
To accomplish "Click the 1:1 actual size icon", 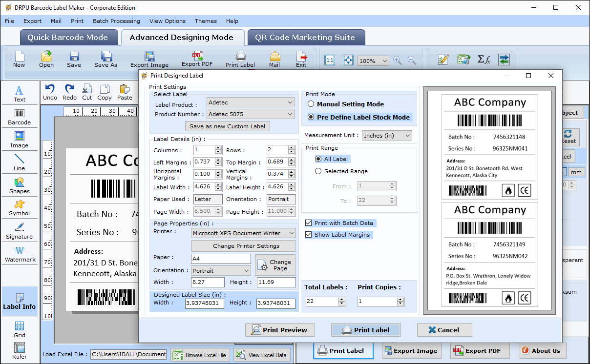I will click(330, 60).
